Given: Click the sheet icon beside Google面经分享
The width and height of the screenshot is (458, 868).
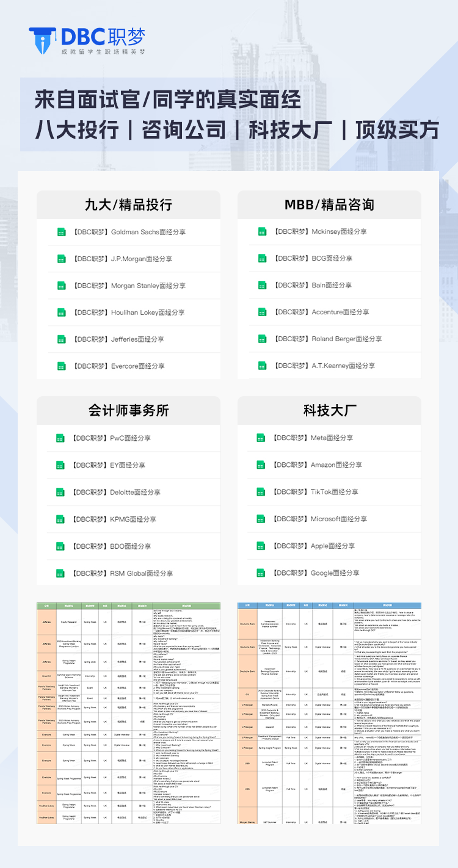Looking at the screenshot, I should pos(262,573).
